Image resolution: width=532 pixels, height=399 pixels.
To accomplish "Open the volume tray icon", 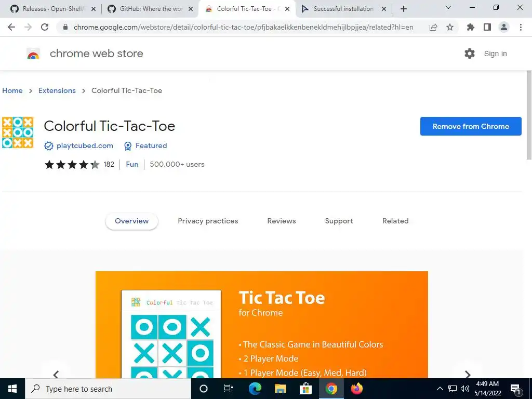I will tap(465, 389).
